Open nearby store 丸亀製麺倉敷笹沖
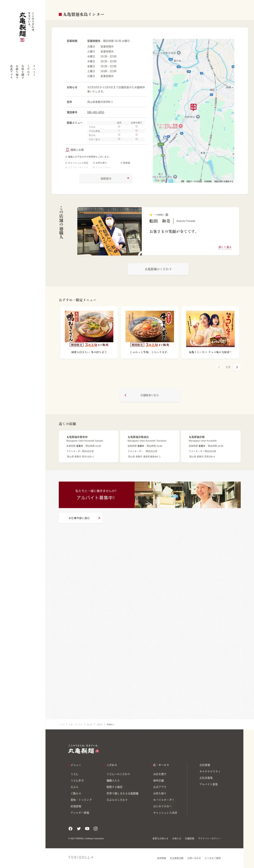Viewport: 254px width, 868px height. click(89, 446)
